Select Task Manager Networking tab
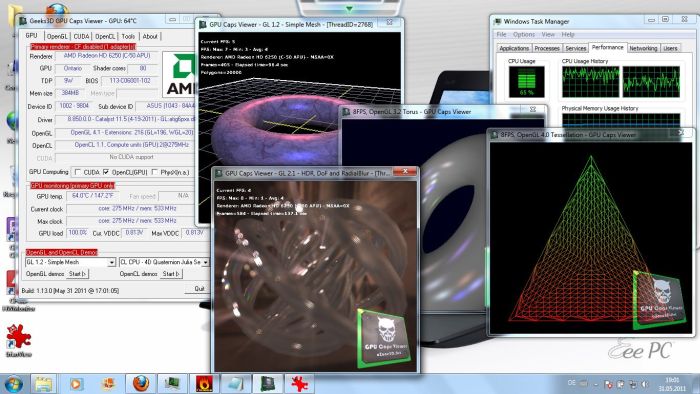Image resolution: width=700 pixels, height=394 pixels. [643, 48]
